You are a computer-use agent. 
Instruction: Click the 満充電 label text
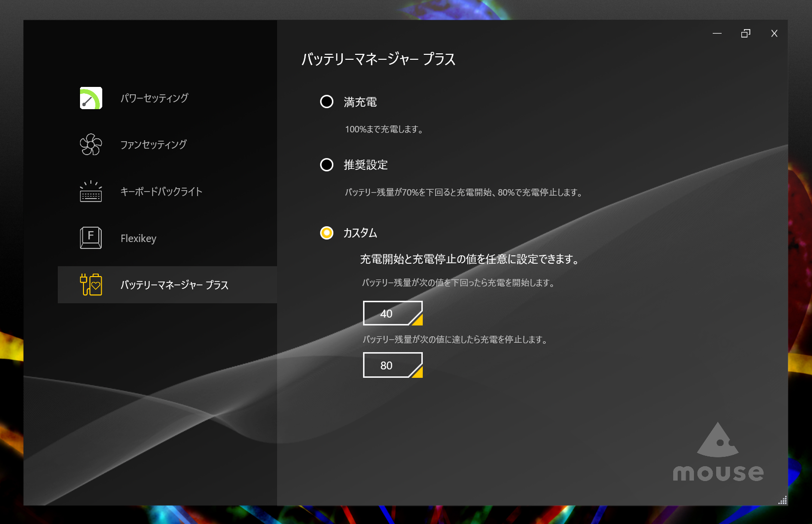coord(360,102)
